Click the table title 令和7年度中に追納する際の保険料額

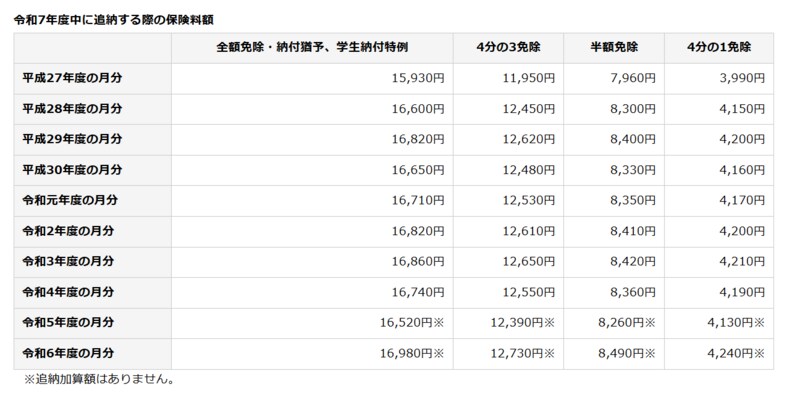[113, 19]
